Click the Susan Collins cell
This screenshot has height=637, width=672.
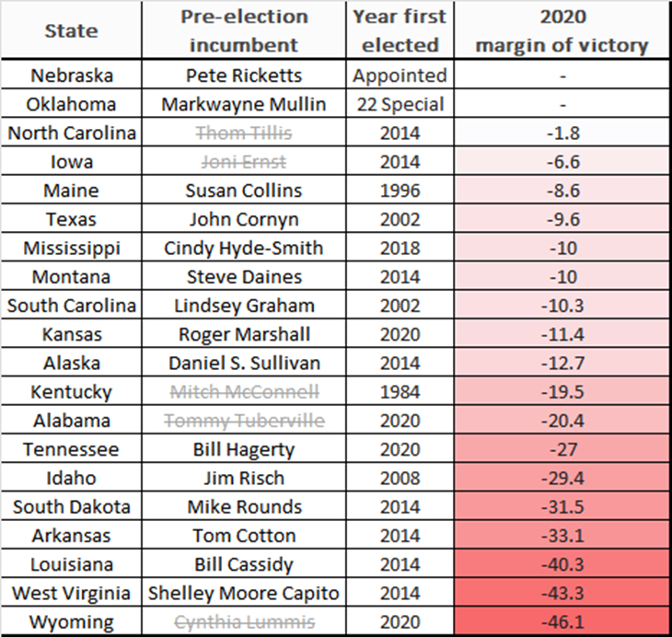coord(243,191)
